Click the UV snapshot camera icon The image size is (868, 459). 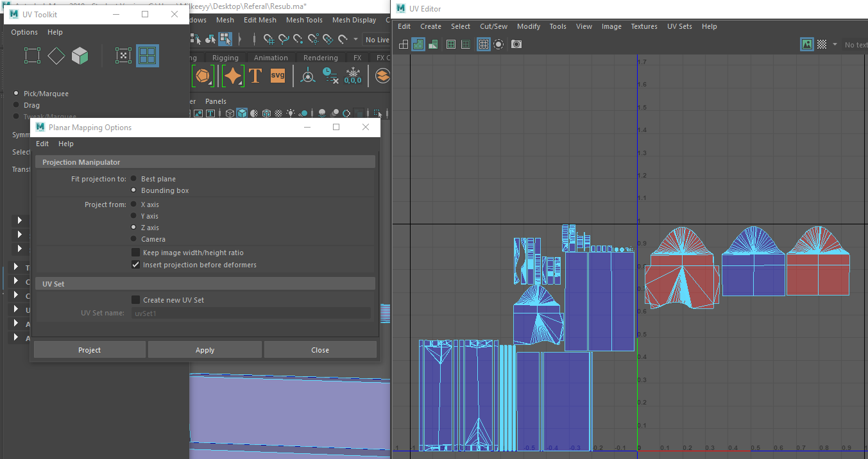pos(516,44)
